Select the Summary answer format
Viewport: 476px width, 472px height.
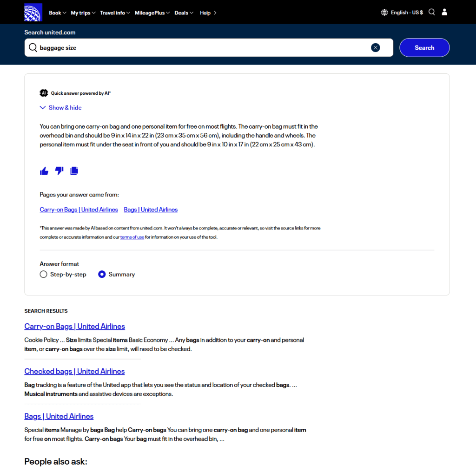coord(102,274)
